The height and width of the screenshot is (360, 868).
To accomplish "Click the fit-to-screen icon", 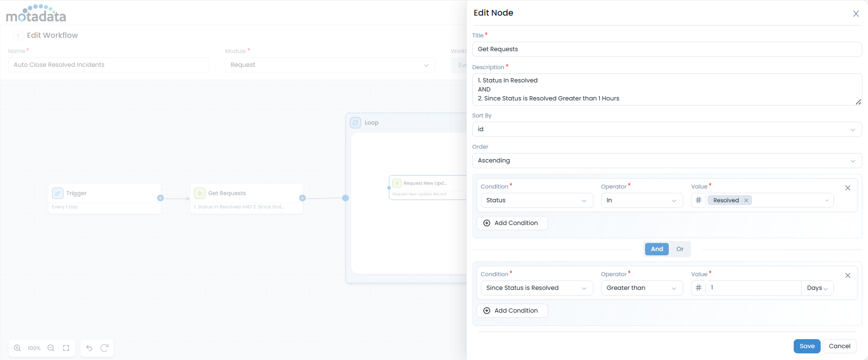I will [66, 348].
